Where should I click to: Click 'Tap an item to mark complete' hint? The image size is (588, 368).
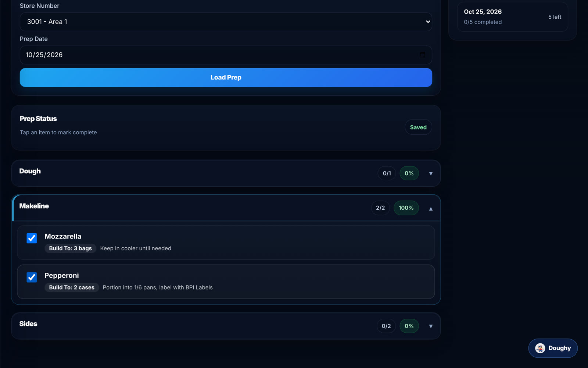[58, 132]
